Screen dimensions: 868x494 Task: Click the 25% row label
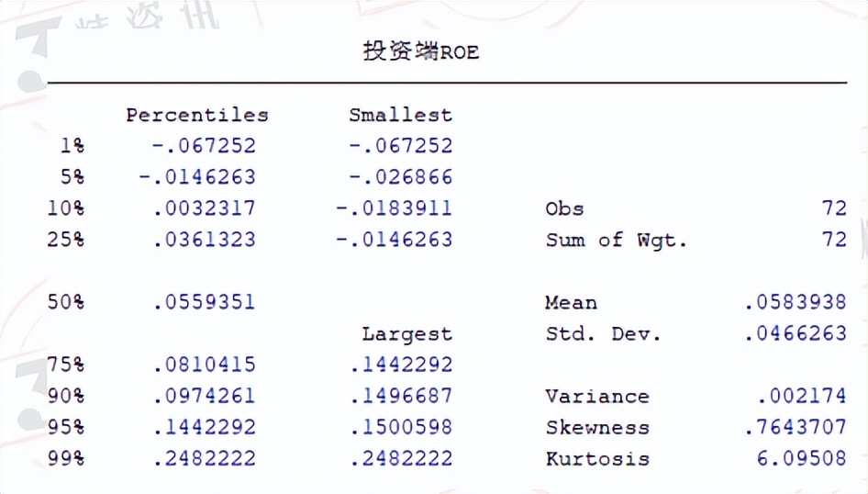pyautogui.click(x=66, y=240)
